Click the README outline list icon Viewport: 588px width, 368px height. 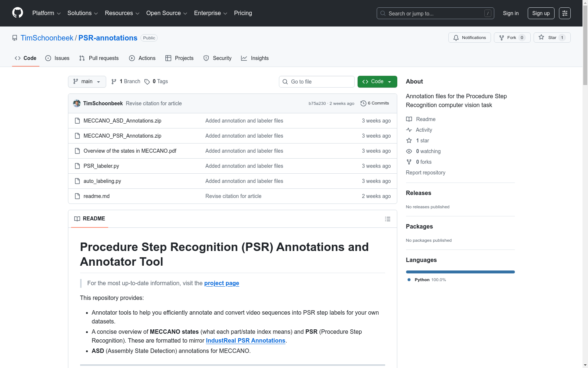pyautogui.click(x=388, y=219)
